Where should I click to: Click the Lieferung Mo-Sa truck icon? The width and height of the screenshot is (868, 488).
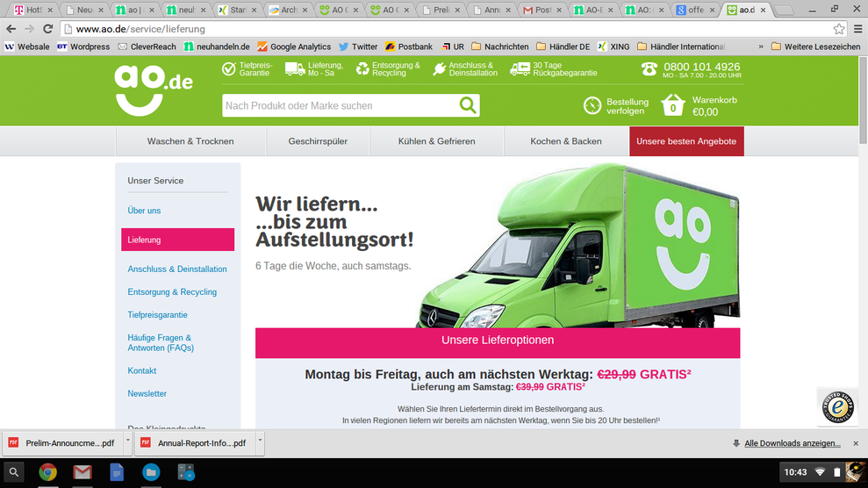(x=295, y=68)
